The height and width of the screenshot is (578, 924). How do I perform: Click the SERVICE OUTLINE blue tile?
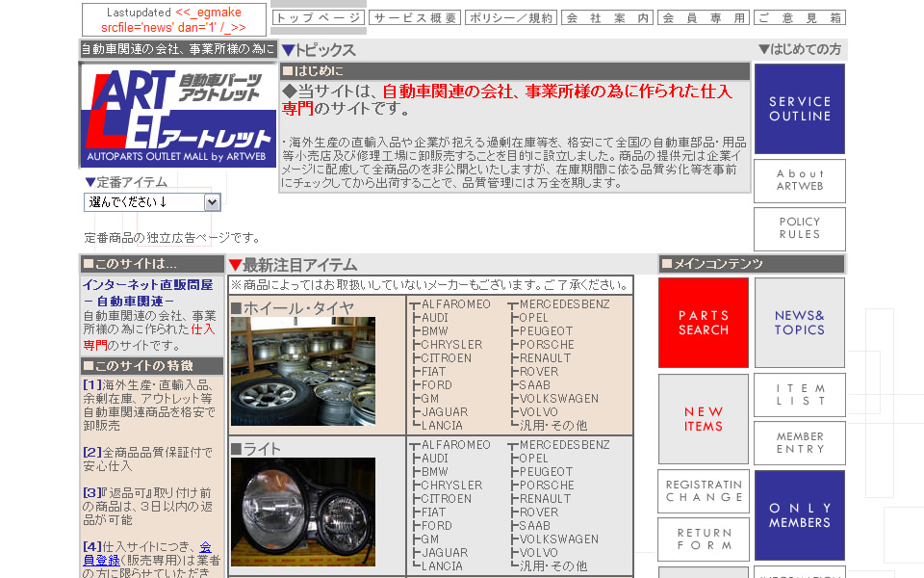click(800, 109)
